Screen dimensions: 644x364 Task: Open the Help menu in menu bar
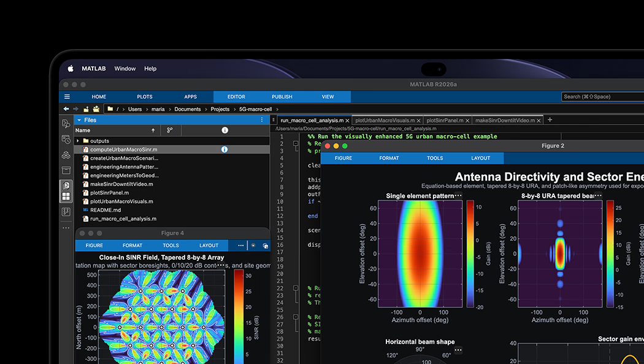(150, 69)
